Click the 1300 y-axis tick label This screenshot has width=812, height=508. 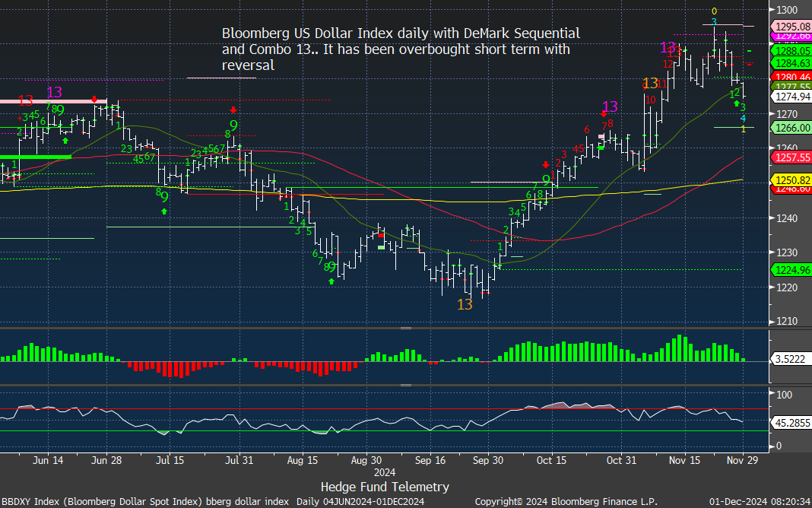787,11
